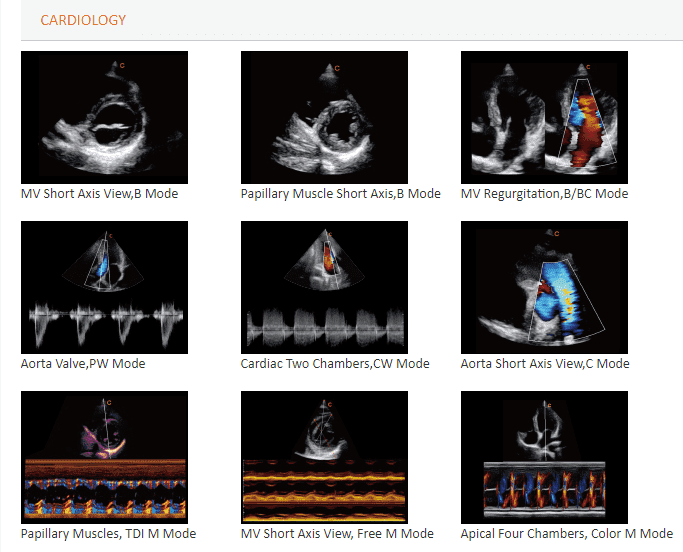Open the Papillary Muscle Short Axis ultrasound image
The height and width of the screenshot is (552, 683).
coord(324,117)
